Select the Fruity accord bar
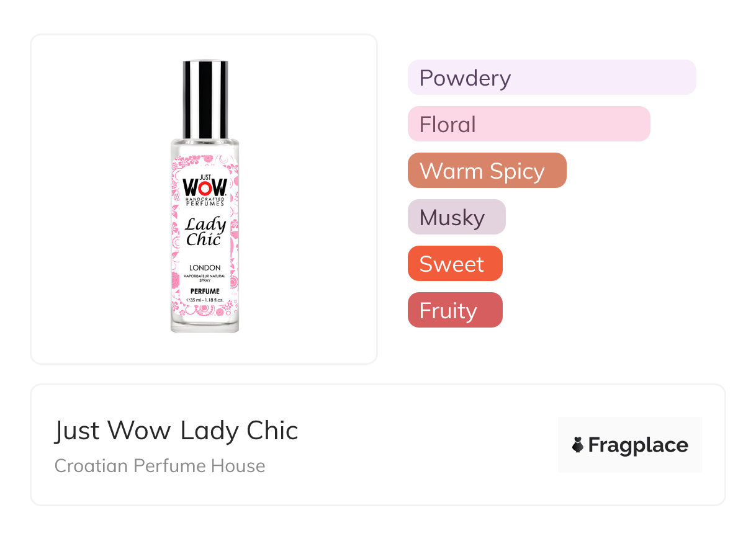This screenshot has width=756, height=536. (x=455, y=310)
